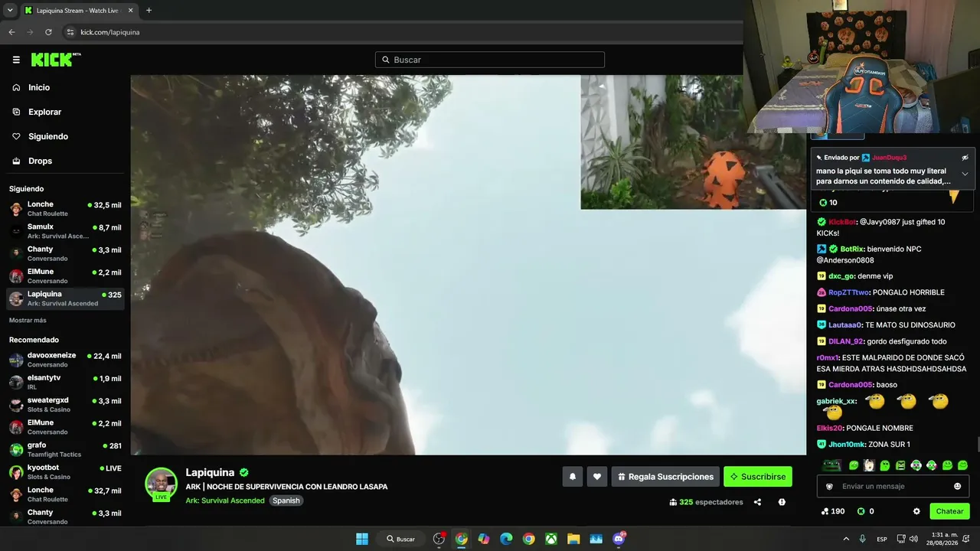Open recommended channel davooxeneize

coord(66,360)
